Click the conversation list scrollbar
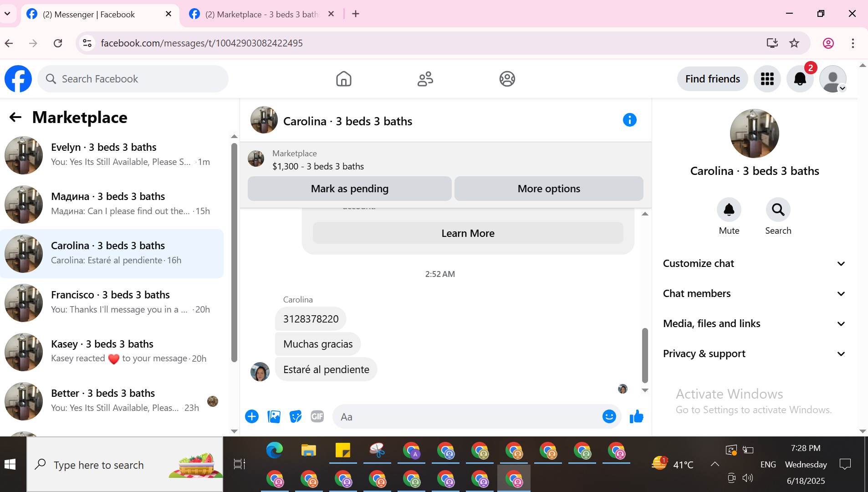This screenshot has height=492, width=868. 234,253
